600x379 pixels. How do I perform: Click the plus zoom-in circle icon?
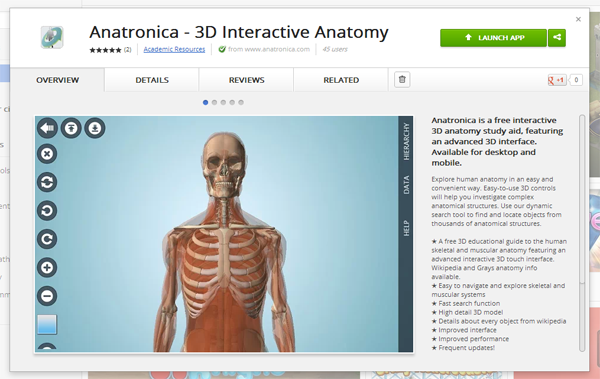click(x=47, y=267)
